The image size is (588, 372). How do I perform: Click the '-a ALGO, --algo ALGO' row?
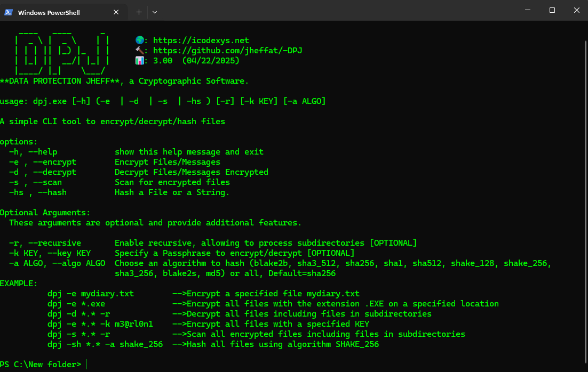point(280,263)
